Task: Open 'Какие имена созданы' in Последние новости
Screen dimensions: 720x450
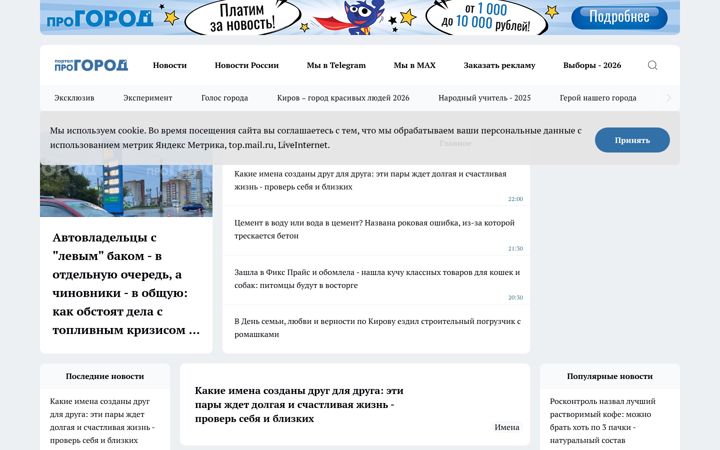Action: pyautogui.click(x=102, y=421)
